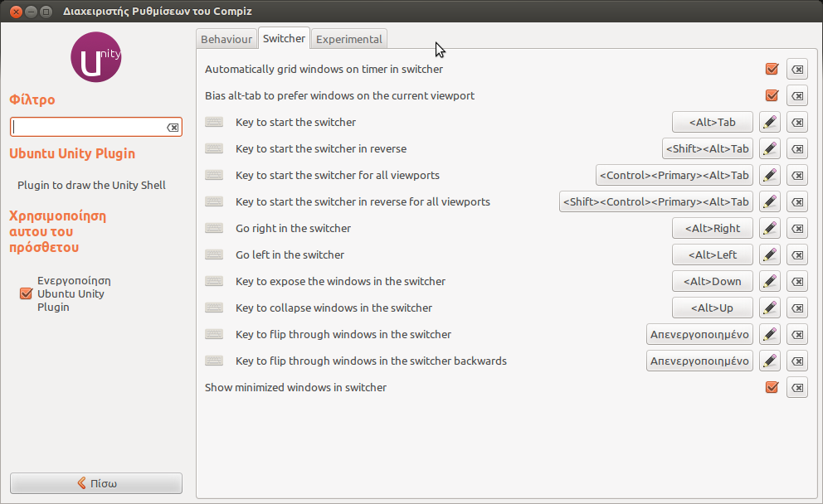The image size is (823, 504).
Task: Toggle the Ubuntu Unity Plugin enable checkbox
Action: coord(26,293)
